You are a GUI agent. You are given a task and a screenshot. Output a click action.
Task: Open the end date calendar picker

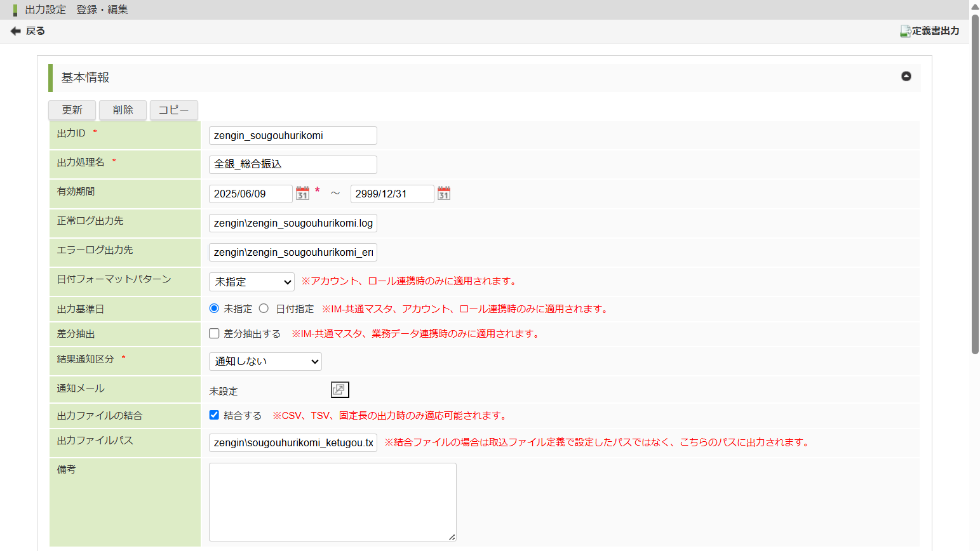tap(443, 194)
